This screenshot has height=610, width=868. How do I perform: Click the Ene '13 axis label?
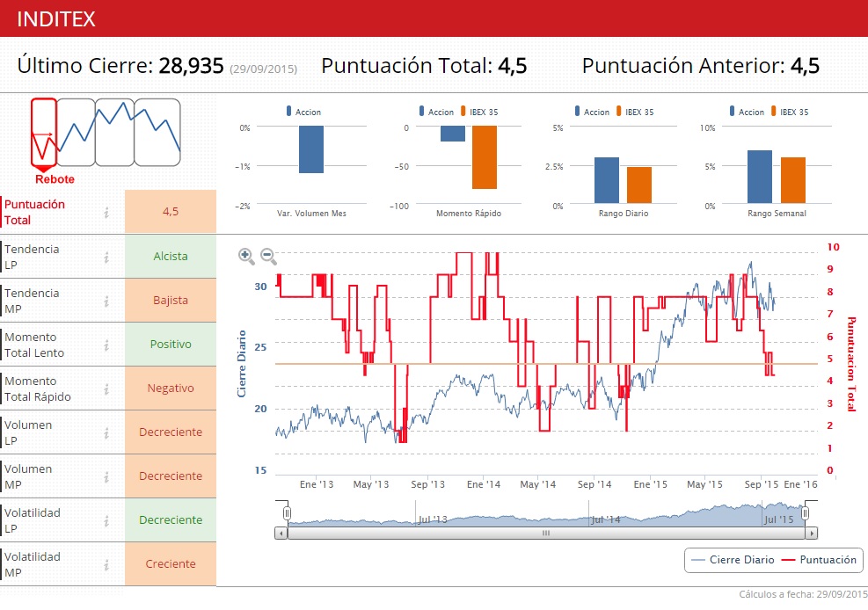[x=317, y=484]
